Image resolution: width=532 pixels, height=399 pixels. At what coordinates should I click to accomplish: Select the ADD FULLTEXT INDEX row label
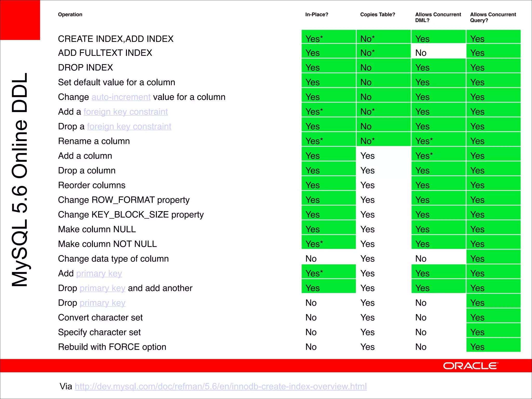pyautogui.click(x=105, y=53)
